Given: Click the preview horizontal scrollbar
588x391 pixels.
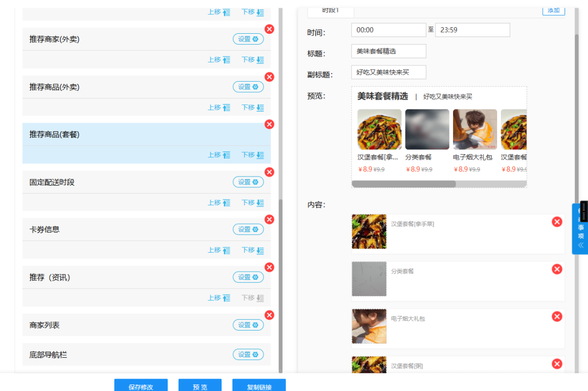Looking at the screenshot, I should point(403,184).
